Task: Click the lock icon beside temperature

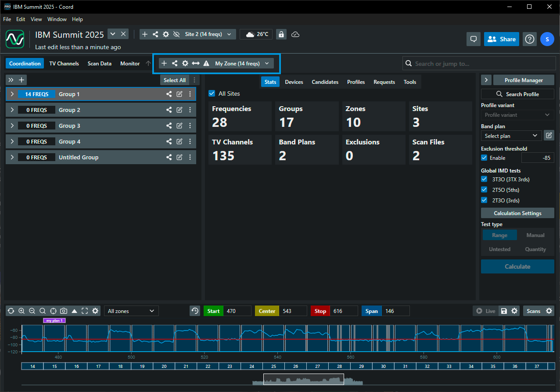Action: pyautogui.click(x=281, y=34)
